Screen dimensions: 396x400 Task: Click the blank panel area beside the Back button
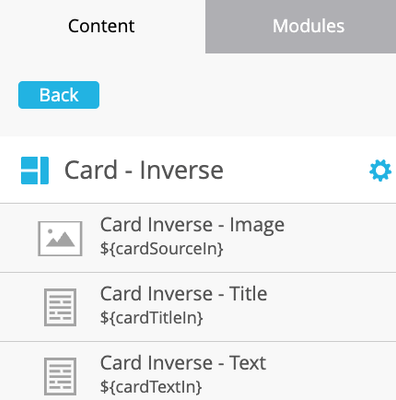(247, 95)
